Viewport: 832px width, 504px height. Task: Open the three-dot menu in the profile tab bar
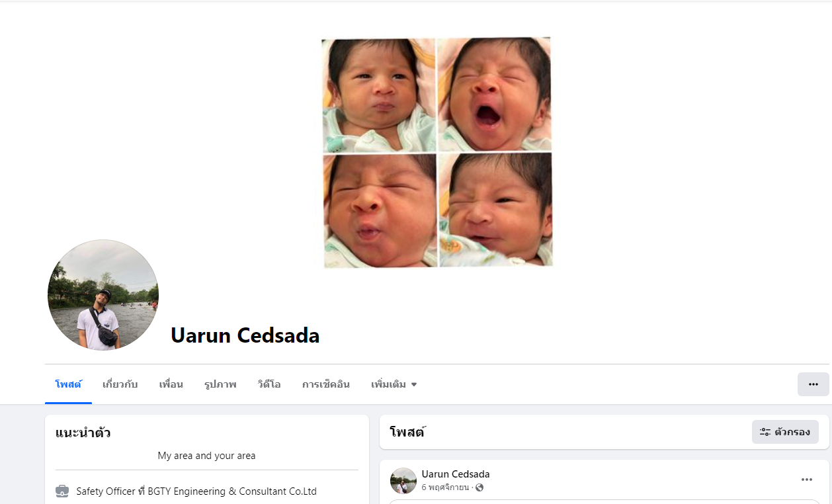coord(813,384)
